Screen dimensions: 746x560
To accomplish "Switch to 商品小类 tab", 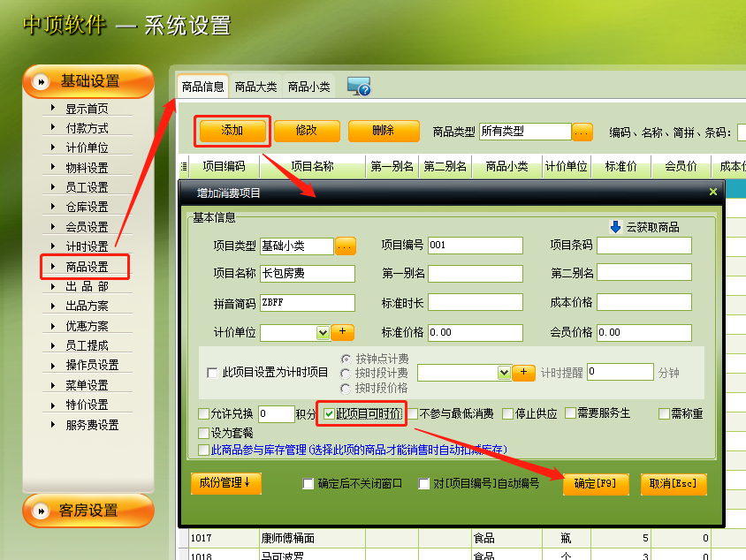I will coord(308,87).
